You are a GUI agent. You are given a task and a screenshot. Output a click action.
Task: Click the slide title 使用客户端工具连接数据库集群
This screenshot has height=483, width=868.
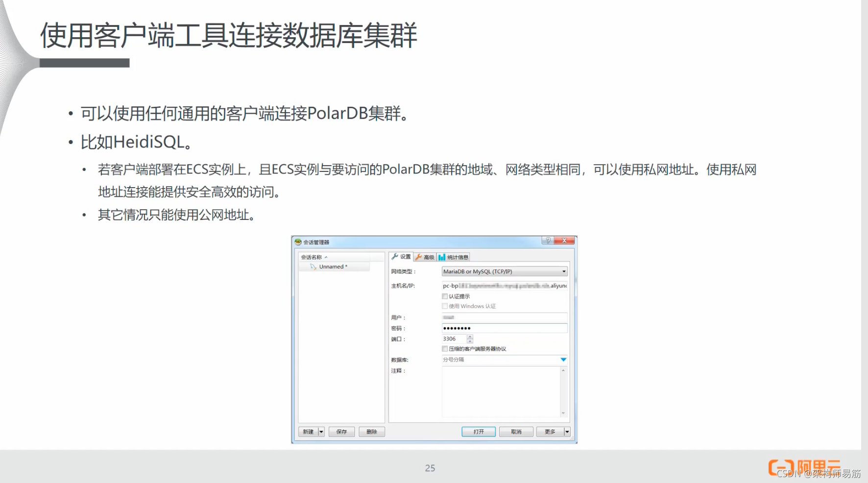coord(228,35)
